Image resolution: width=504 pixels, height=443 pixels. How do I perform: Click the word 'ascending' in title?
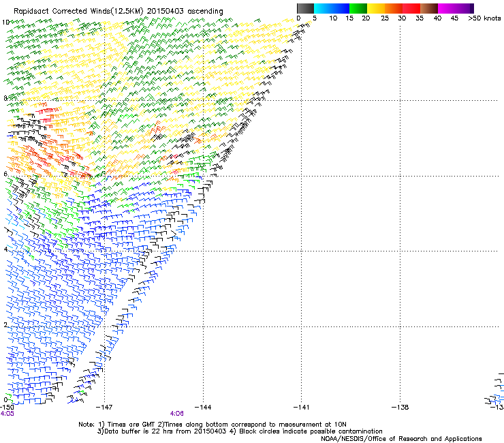(205, 12)
